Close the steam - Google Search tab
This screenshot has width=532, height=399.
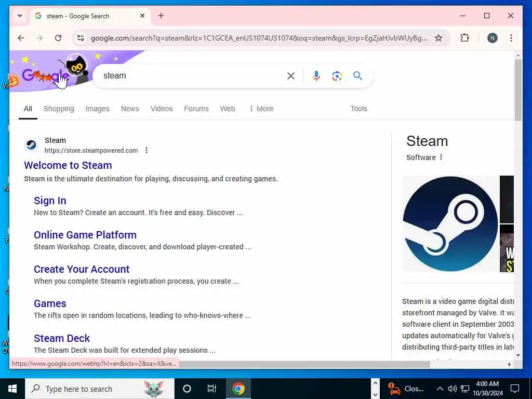142,16
